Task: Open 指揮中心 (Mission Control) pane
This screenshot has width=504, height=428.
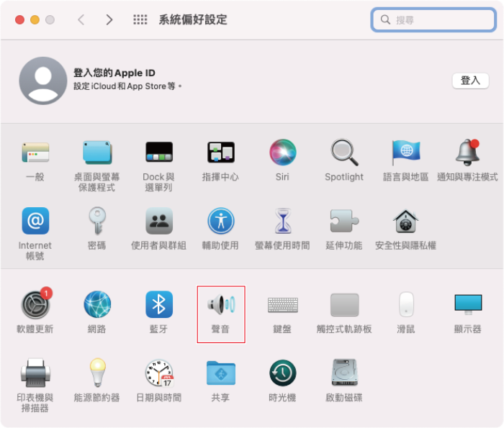Action: (220, 152)
